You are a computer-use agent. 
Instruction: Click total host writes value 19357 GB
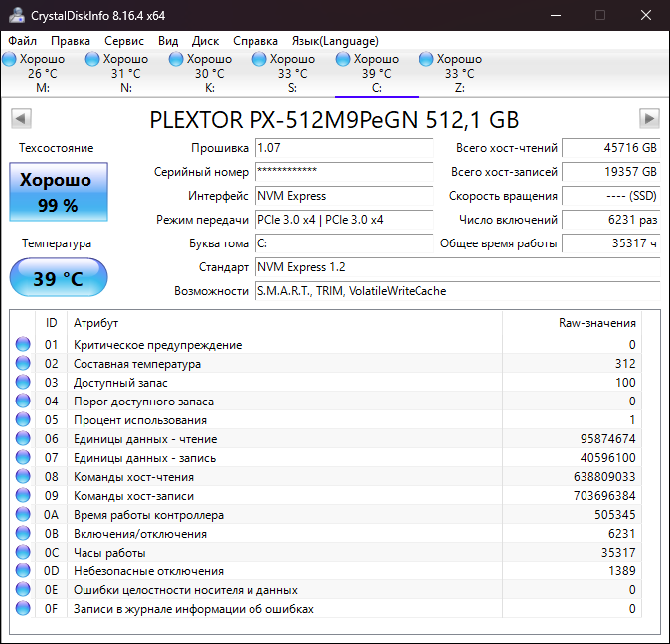611,172
